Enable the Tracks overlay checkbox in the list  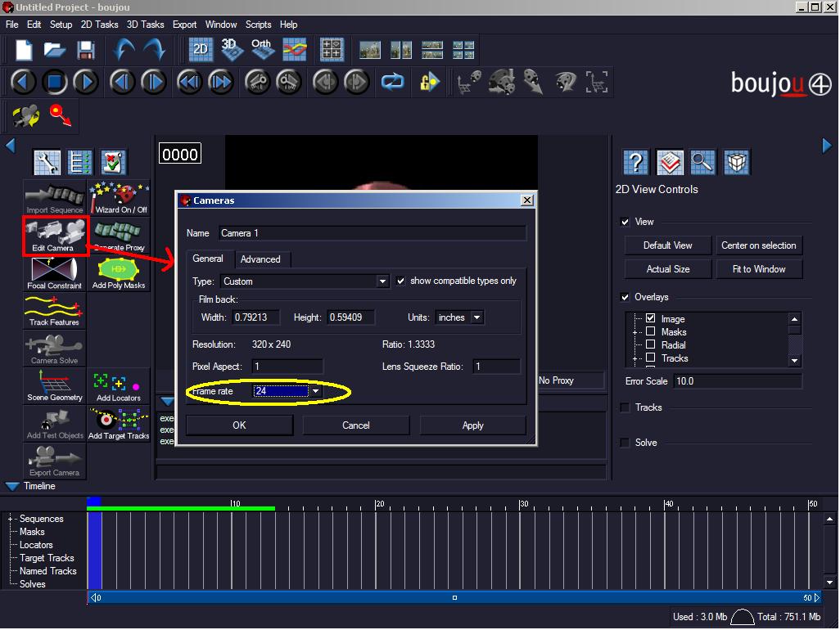[x=650, y=358]
